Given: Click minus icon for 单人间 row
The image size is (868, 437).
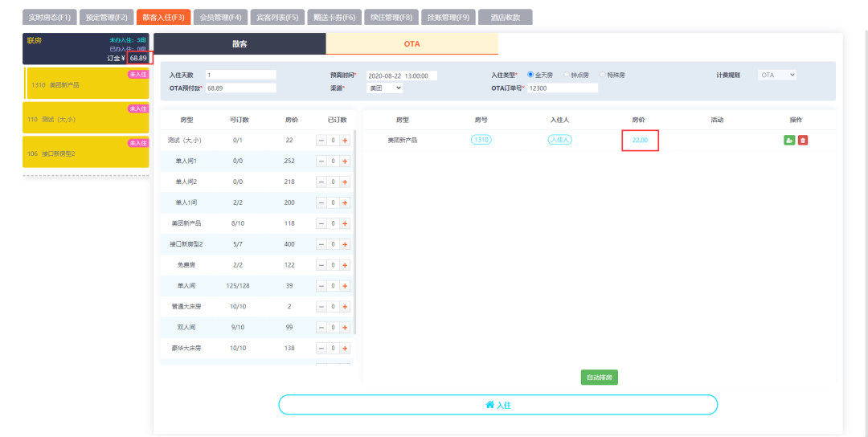Looking at the screenshot, I should (x=321, y=286).
